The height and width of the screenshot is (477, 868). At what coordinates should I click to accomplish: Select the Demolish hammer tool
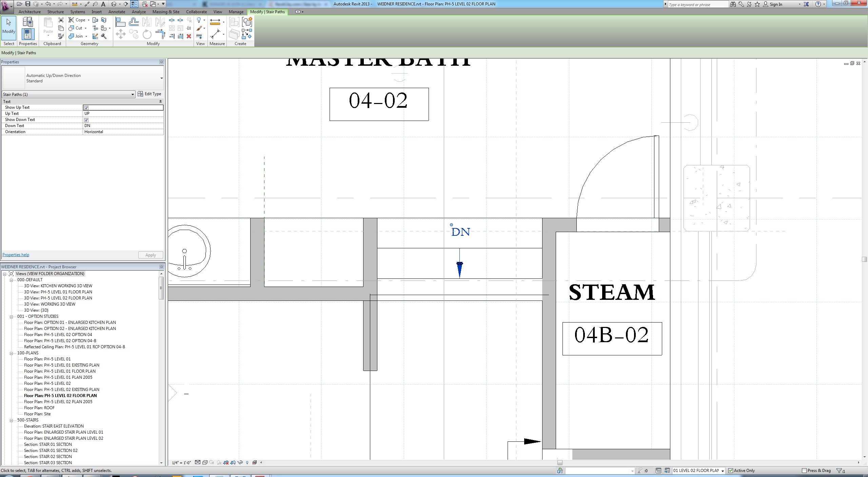(x=104, y=36)
